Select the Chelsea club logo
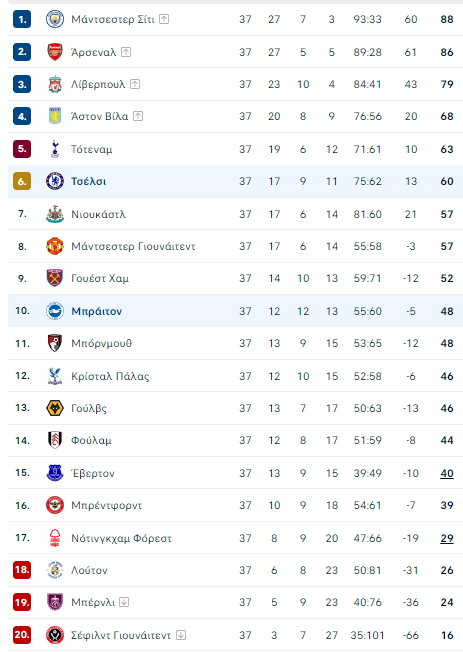 (x=54, y=181)
